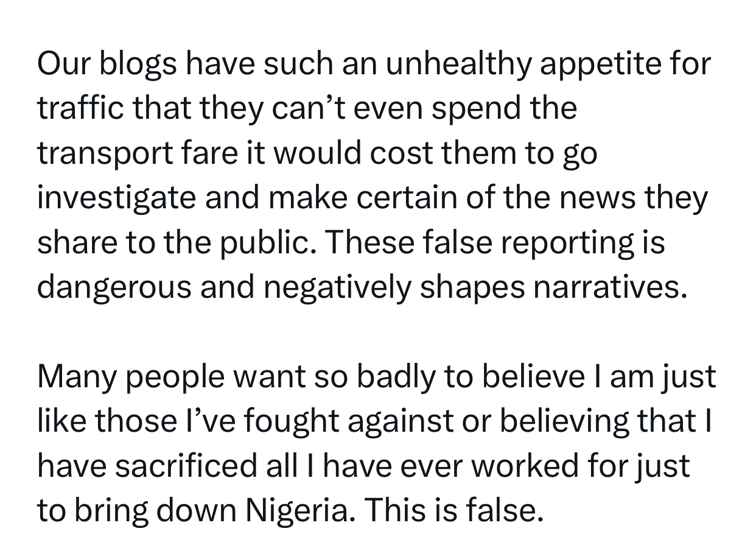Click the word "dangerous"
The height and width of the screenshot is (559, 756).
click(114, 287)
